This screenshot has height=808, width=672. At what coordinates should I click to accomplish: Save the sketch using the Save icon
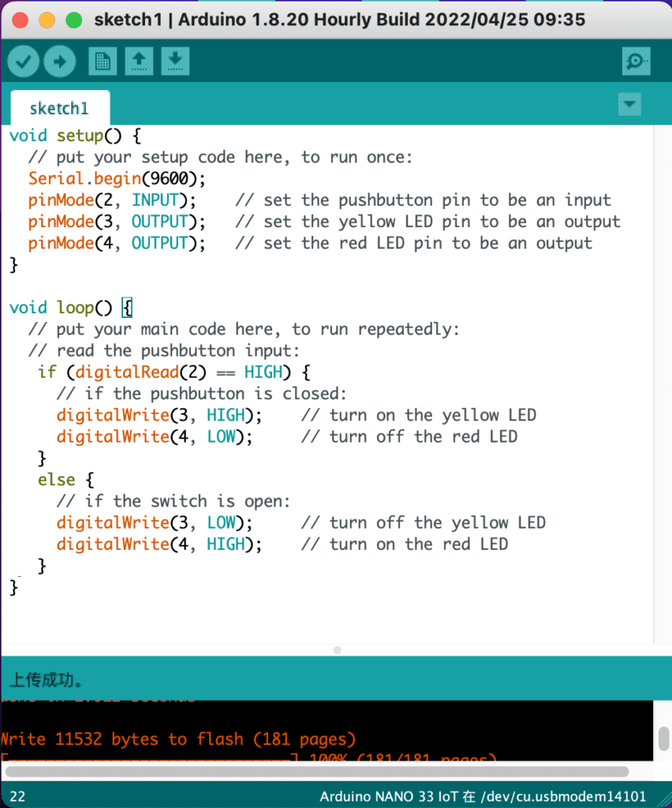click(x=175, y=61)
